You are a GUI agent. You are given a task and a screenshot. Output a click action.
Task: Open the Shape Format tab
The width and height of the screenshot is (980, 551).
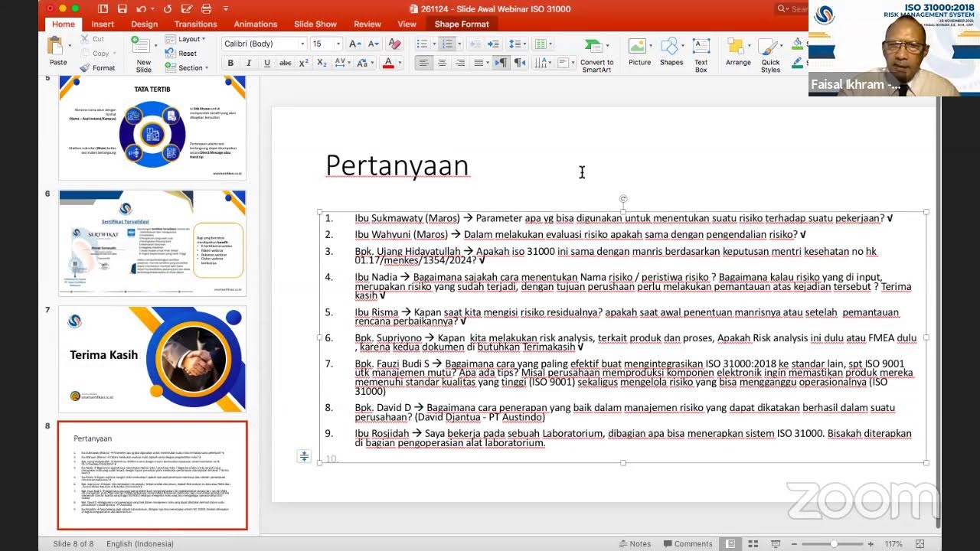point(462,24)
